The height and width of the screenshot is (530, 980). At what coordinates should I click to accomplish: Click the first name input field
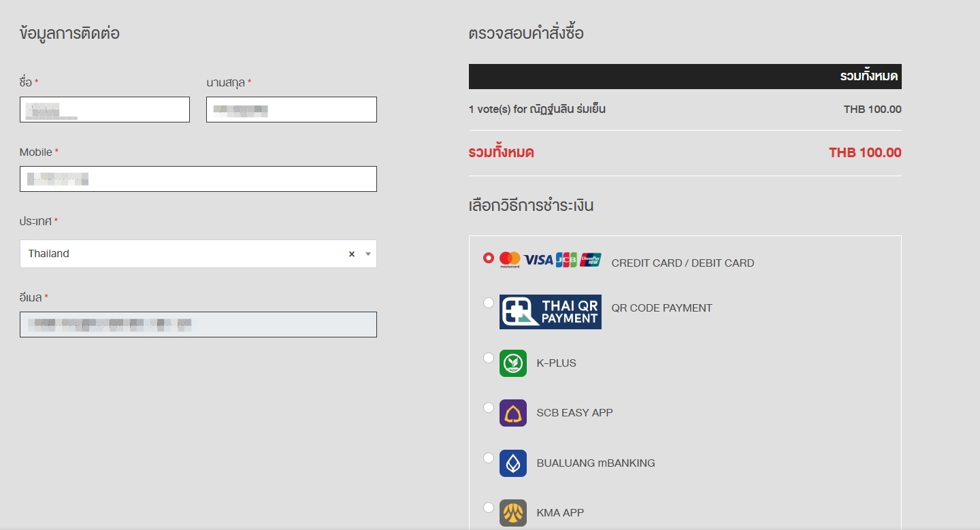(104, 110)
